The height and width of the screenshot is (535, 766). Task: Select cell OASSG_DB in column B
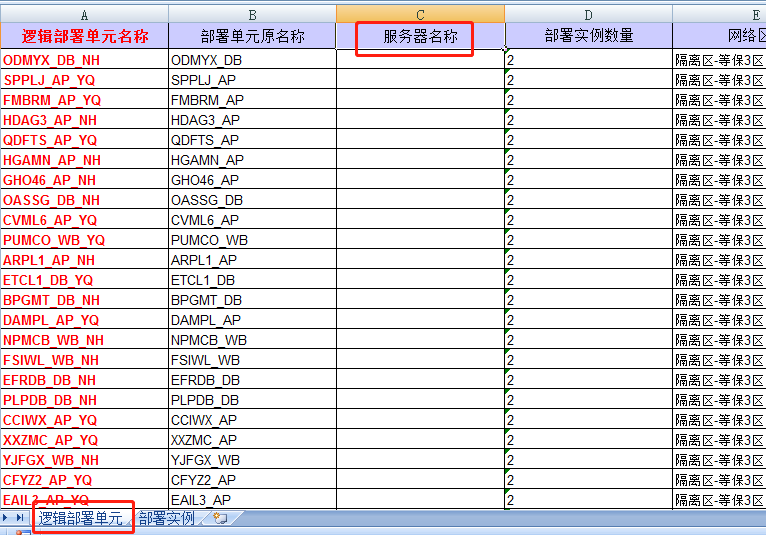click(252, 200)
